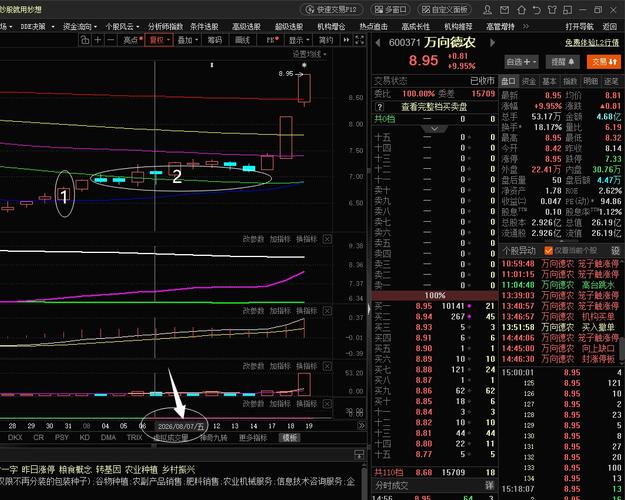Screen dimensions: 625x500
Task: Open the 高管增持 menu item
Action: [x=500, y=27]
